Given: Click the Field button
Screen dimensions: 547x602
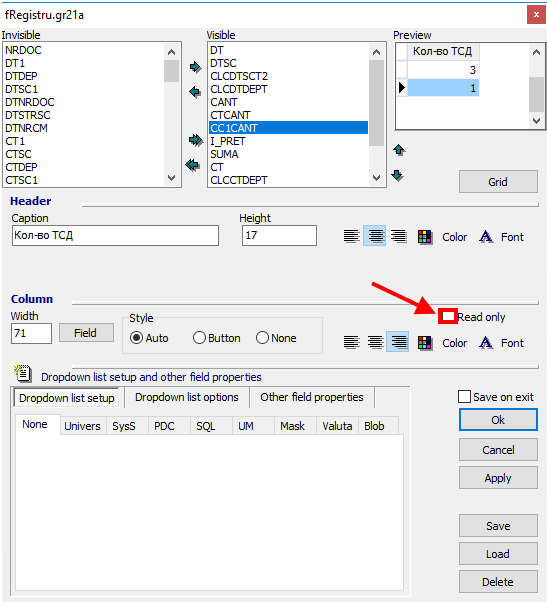Looking at the screenshot, I should (x=86, y=332).
